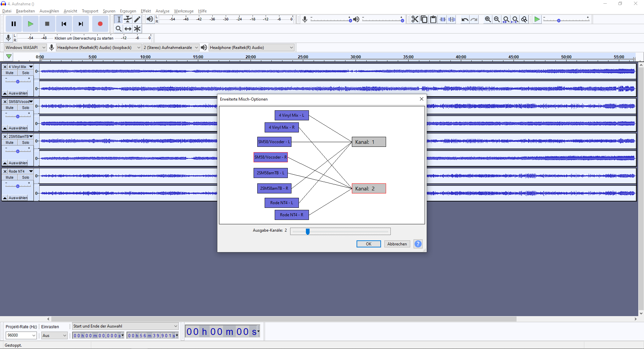The image size is (644, 349).
Task: Click the Trim audio outside selection icon
Action: [443, 19]
